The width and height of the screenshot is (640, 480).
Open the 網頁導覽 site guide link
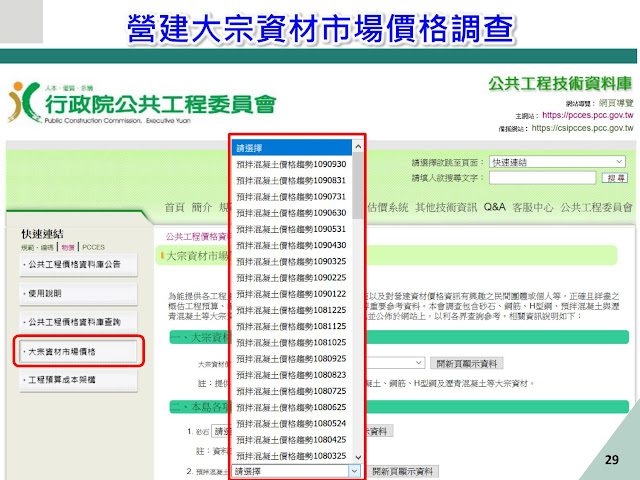tap(616, 103)
